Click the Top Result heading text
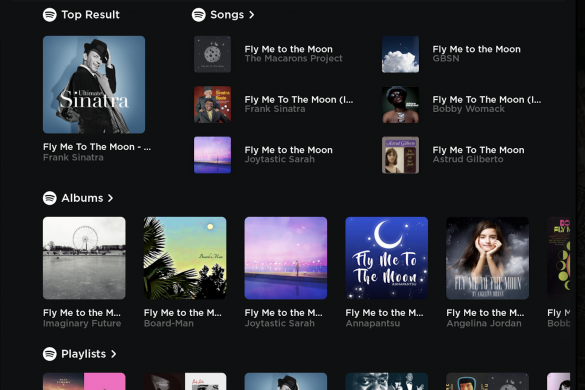 tap(90, 15)
